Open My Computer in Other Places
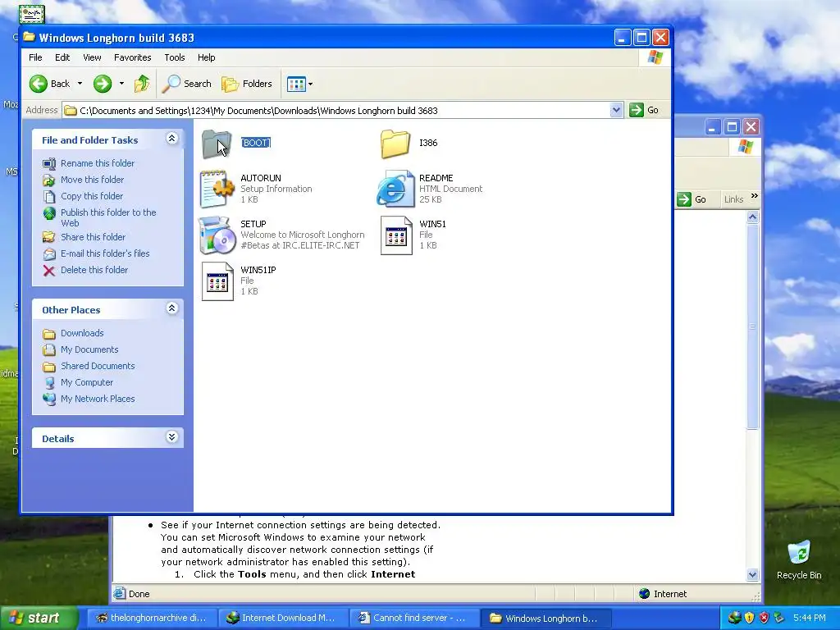Viewport: 840px width, 630px height. coord(87,382)
